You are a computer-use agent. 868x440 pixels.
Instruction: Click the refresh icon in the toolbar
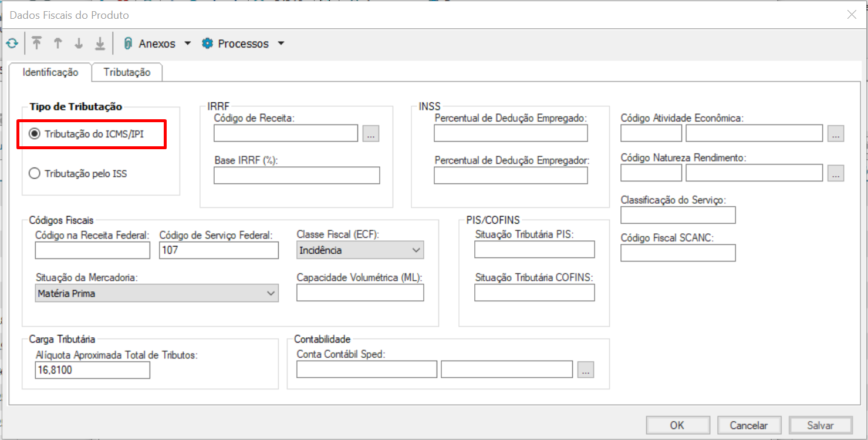click(x=12, y=43)
